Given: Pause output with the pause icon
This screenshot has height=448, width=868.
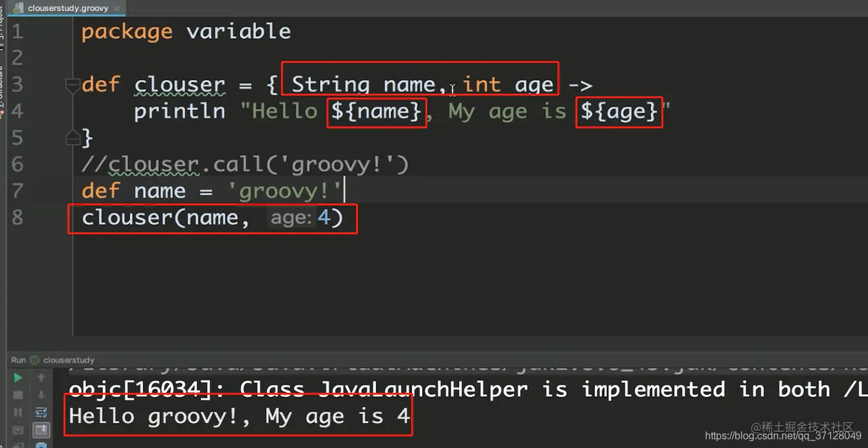Looking at the screenshot, I should click(x=18, y=412).
